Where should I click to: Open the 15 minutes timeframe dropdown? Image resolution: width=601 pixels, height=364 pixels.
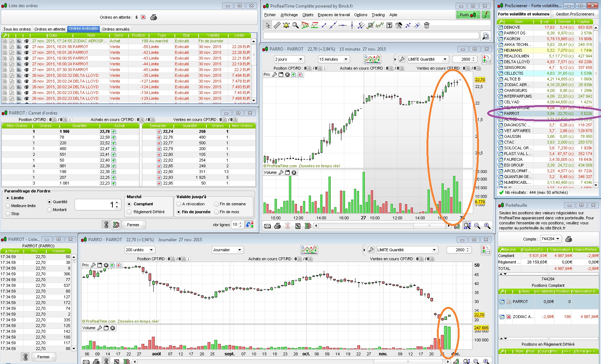334,59
